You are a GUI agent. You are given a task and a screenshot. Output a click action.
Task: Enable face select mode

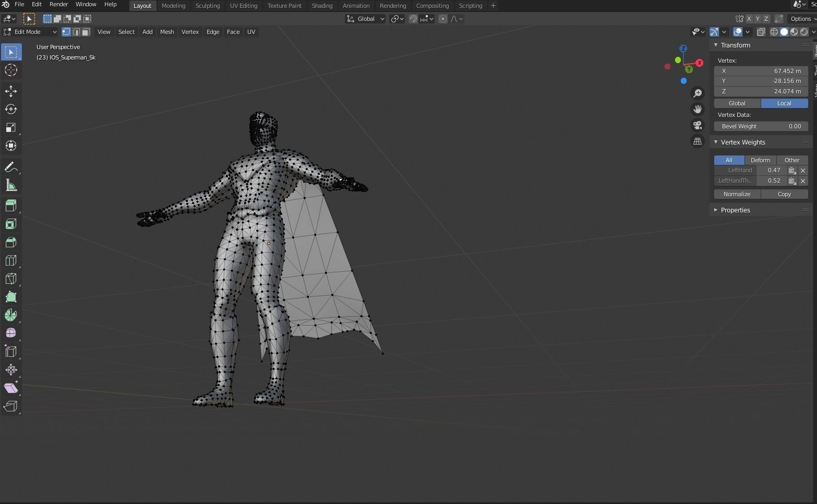(86, 32)
